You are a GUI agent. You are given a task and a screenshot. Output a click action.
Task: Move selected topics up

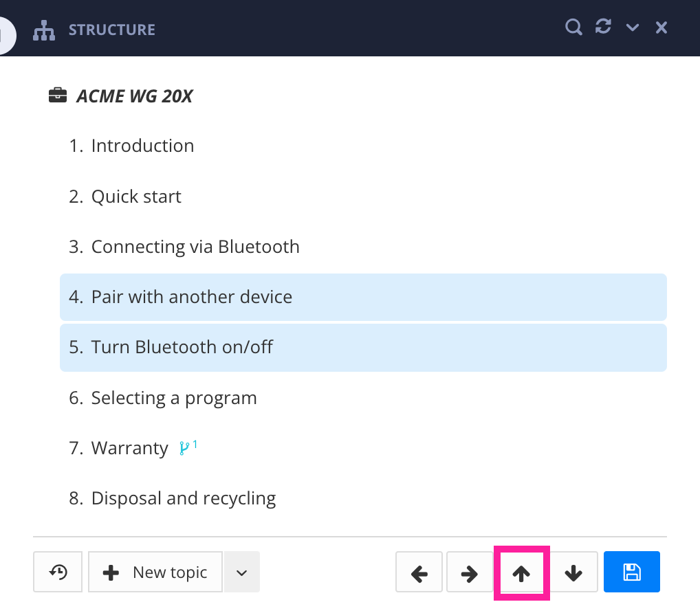coord(521,571)
